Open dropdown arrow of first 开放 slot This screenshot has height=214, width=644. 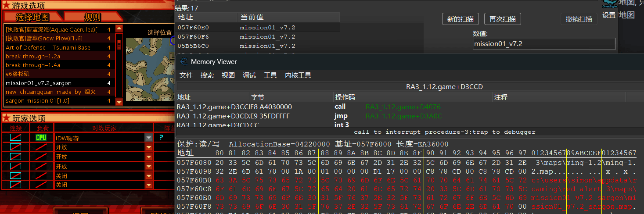149,147
